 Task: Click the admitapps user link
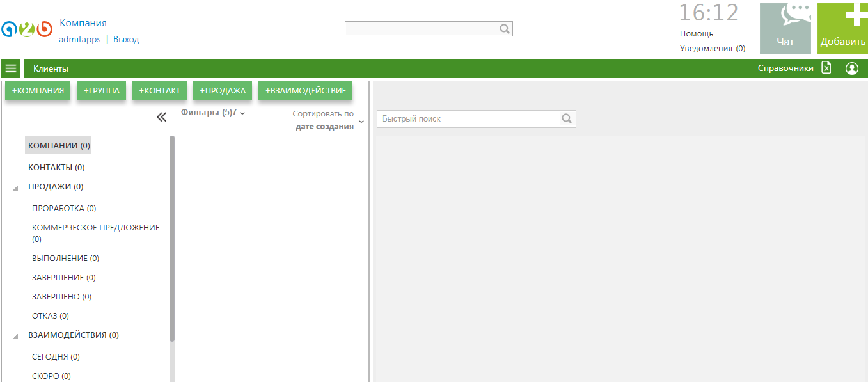point(80,39)
